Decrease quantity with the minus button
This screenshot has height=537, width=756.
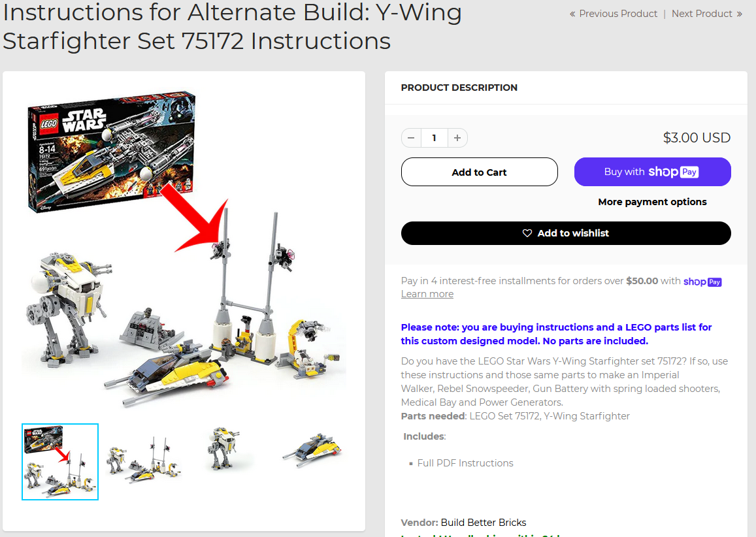(411, 138)
